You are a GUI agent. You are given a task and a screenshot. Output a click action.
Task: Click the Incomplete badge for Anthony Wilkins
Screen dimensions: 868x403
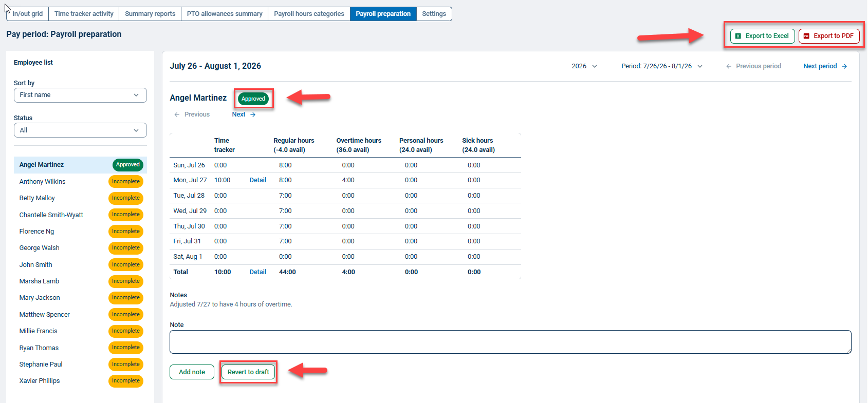click(x=126, y=182)
